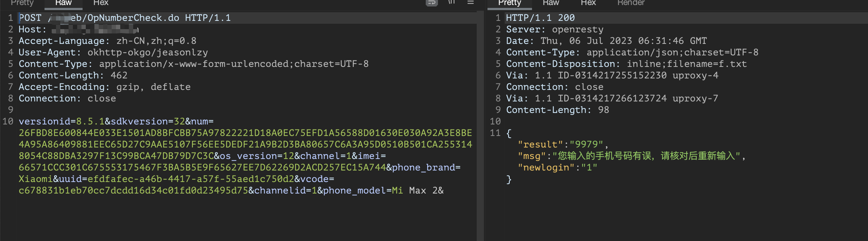Switch response view to Raw tab
Viewport: 868px width, 241px height.
(551, 3)
